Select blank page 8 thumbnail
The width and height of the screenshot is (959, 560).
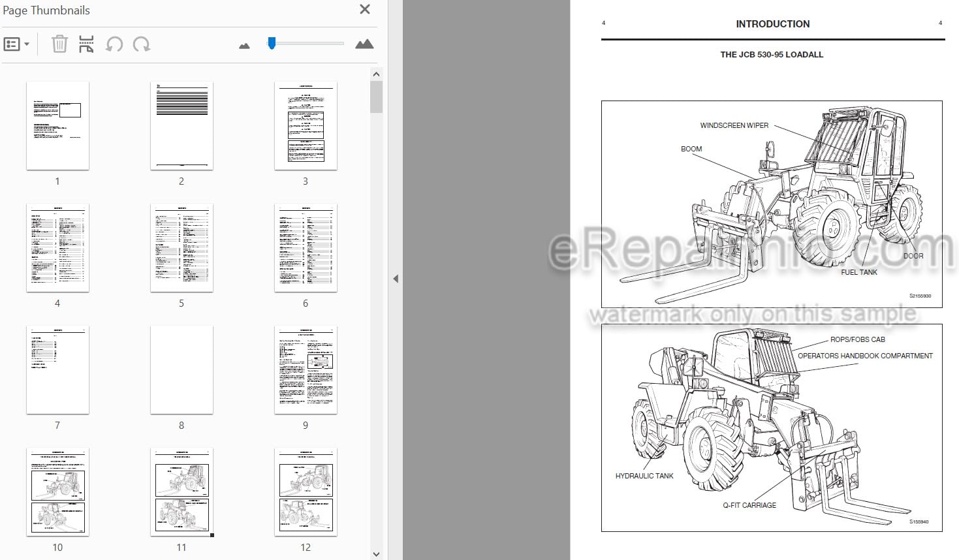181,369
